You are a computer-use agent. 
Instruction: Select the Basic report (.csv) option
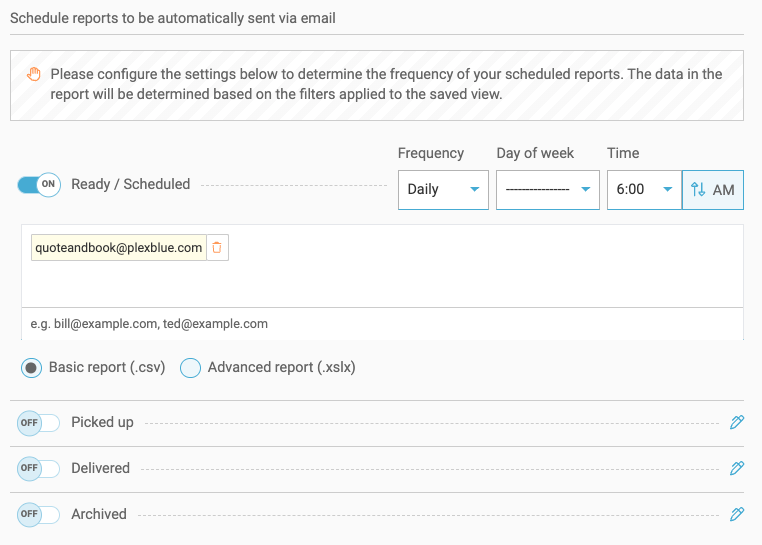coord(32,368)
